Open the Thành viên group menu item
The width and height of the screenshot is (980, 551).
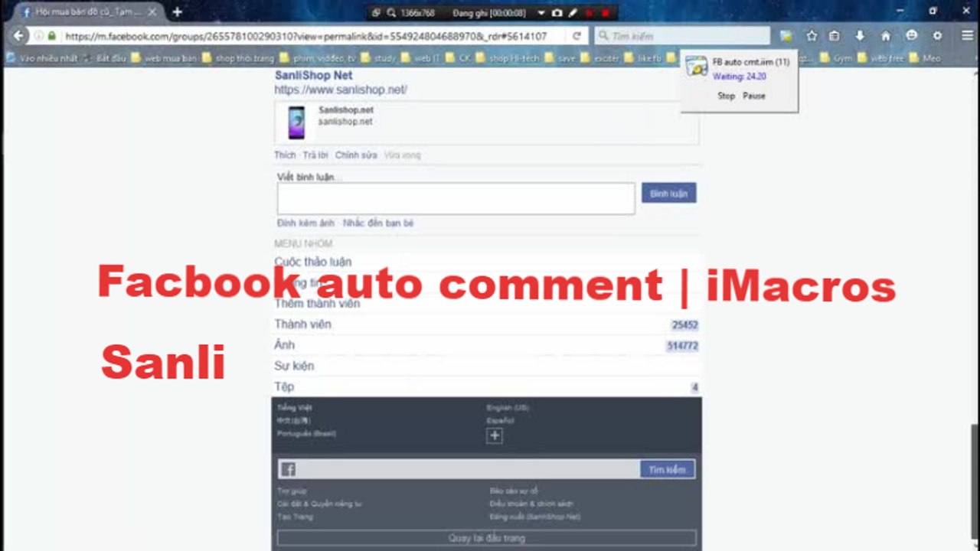click(486, 324)
